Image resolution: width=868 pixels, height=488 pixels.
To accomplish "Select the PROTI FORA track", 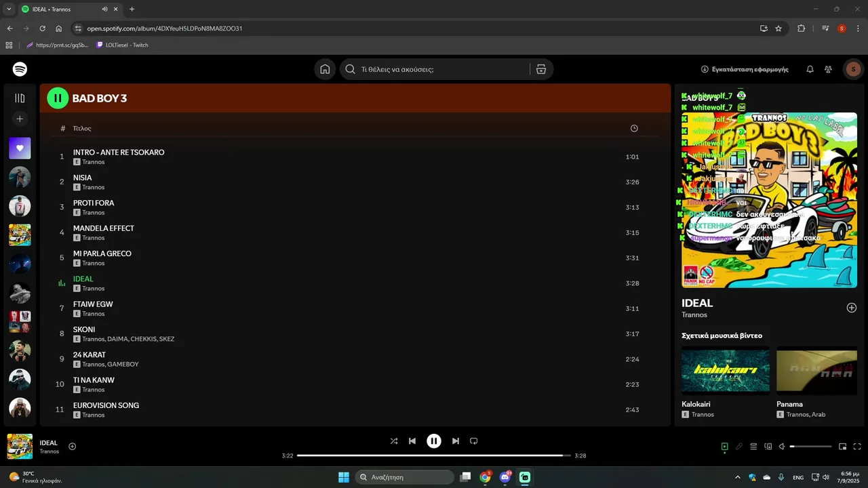I will (x=355, y=207).
